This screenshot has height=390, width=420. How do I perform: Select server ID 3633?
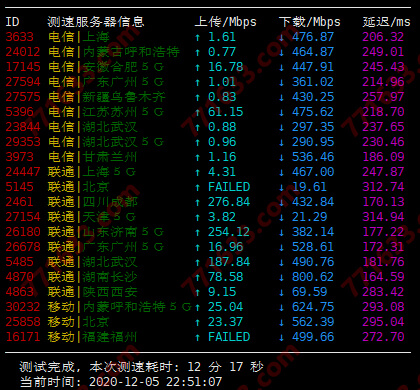click(x=20, y=37)
